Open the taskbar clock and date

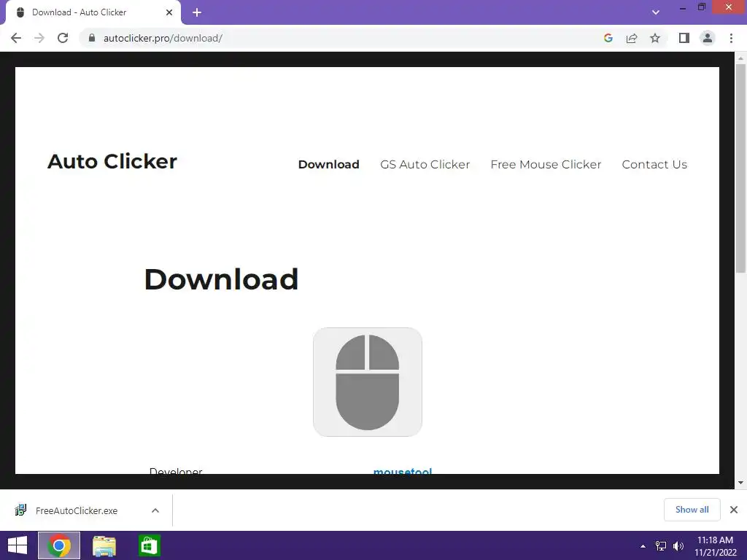point(715,546)
